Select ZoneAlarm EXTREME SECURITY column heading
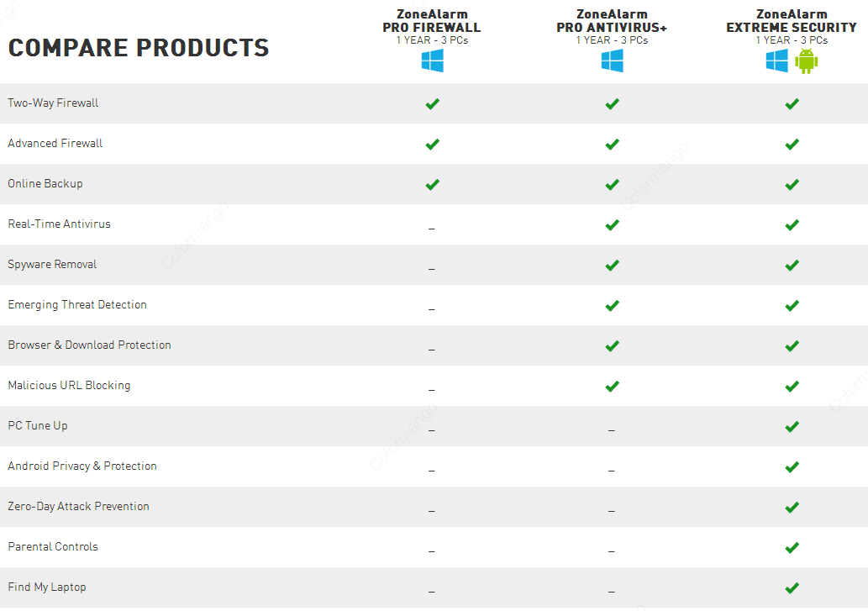868x611 pixels. point(792,27)
